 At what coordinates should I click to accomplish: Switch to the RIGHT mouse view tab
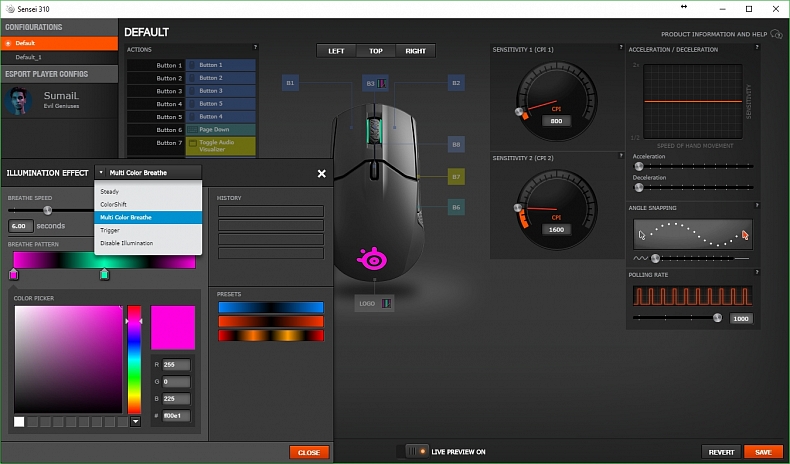(415, 51)
